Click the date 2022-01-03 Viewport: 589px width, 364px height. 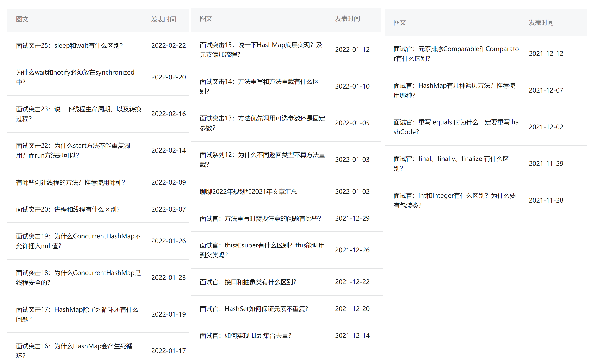pos(352,160)
